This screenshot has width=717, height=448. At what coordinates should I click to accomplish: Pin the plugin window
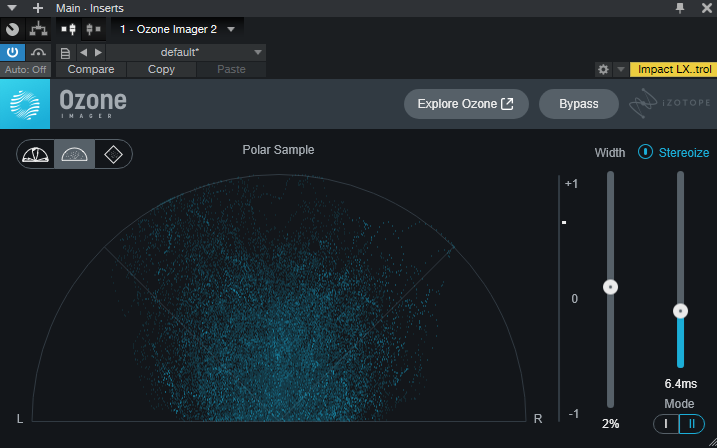tap(680, 8)
